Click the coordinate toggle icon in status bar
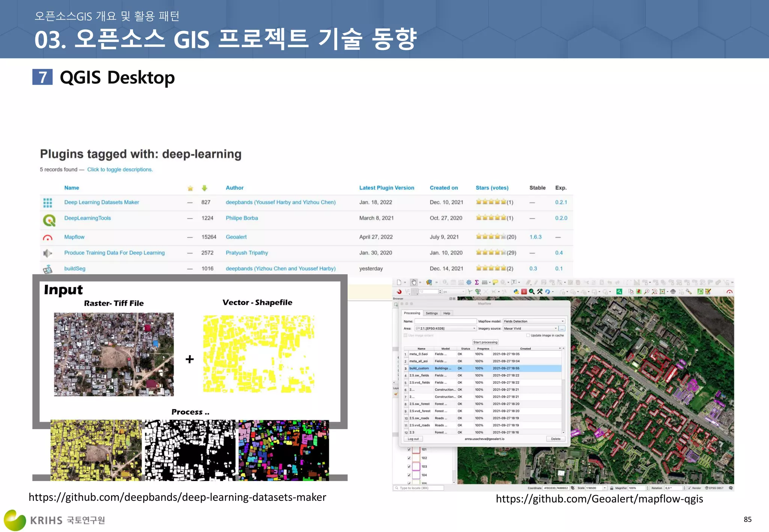Viewport: 769px width, 532px height. point(573,488)
